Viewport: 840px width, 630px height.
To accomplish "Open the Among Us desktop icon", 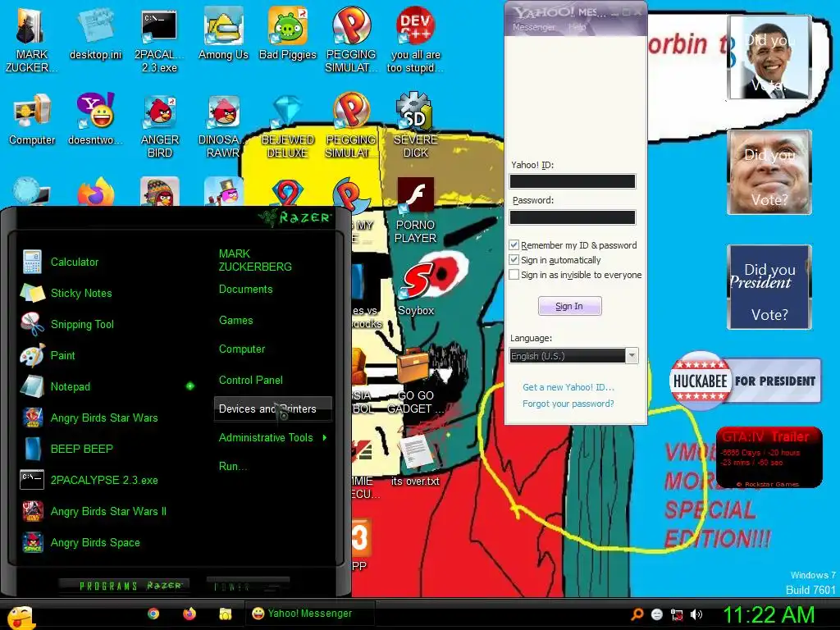I will point(223,33).
